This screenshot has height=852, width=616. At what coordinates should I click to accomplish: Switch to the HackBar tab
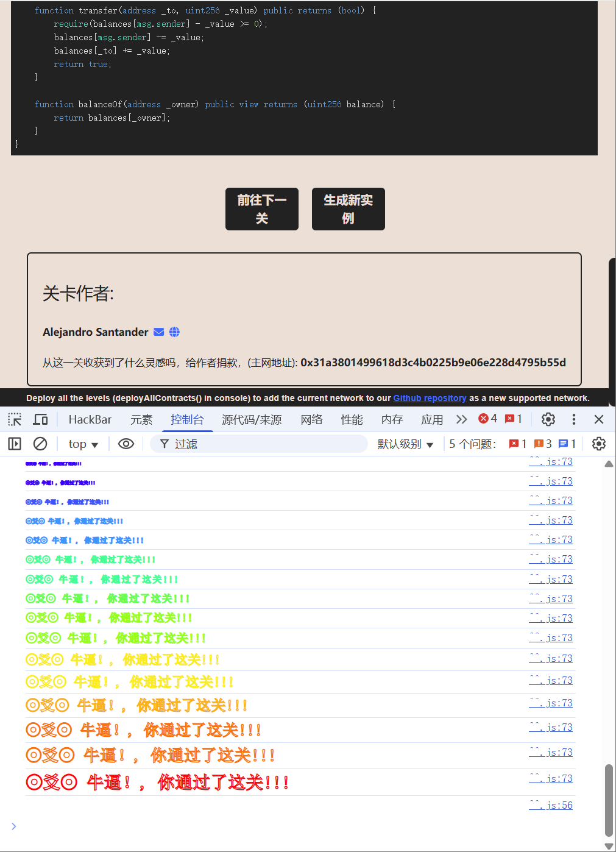coord(90,419)
